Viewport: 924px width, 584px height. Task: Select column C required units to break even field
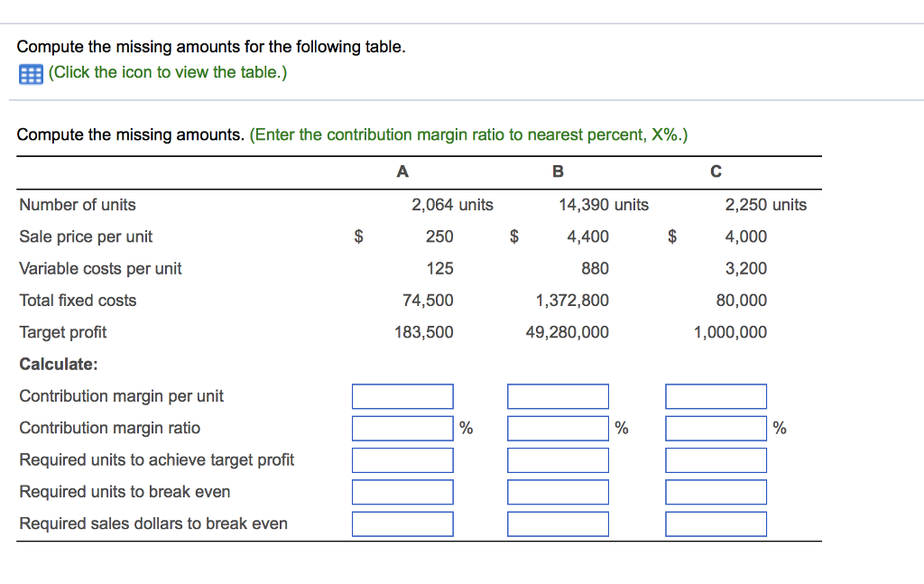click(716, 491)
